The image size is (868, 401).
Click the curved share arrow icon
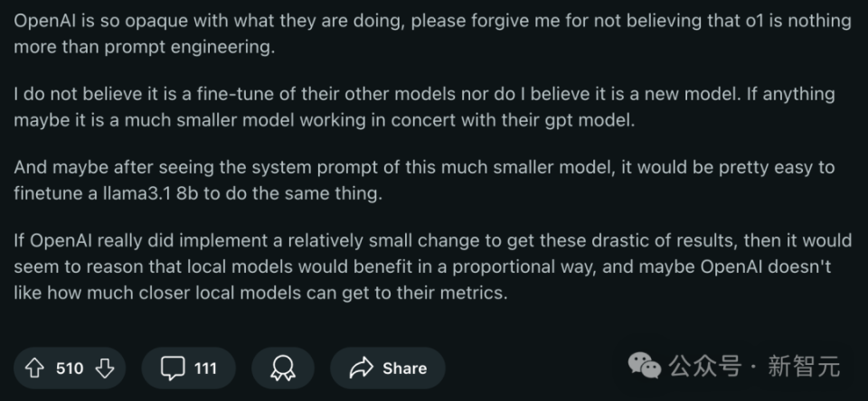tap(362, 368)
